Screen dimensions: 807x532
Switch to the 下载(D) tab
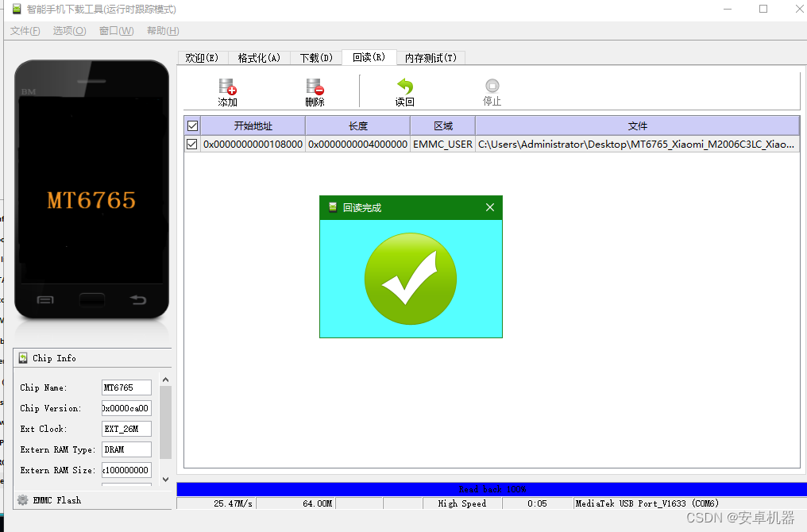316,58
